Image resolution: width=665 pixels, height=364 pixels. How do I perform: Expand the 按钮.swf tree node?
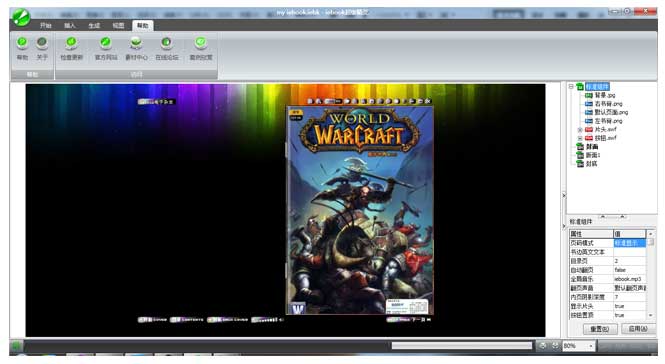pos(580,138)
